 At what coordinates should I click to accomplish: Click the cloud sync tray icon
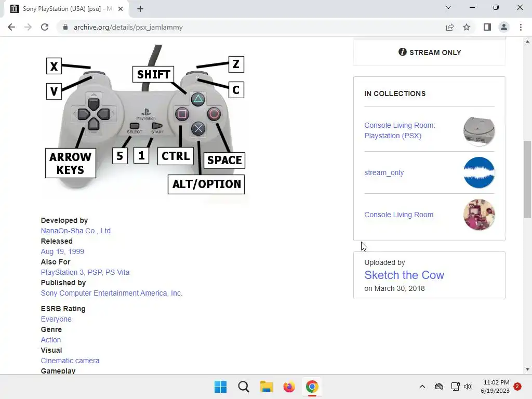438,387
